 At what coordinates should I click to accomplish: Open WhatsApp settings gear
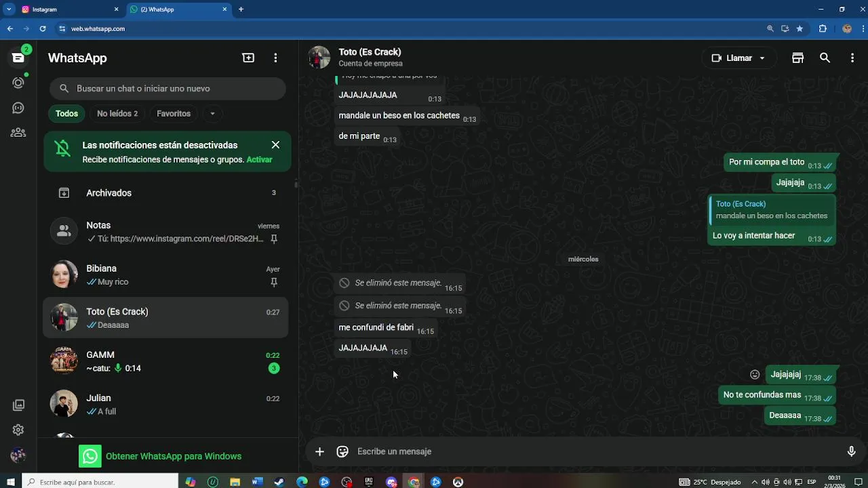(x=18, y=430)
